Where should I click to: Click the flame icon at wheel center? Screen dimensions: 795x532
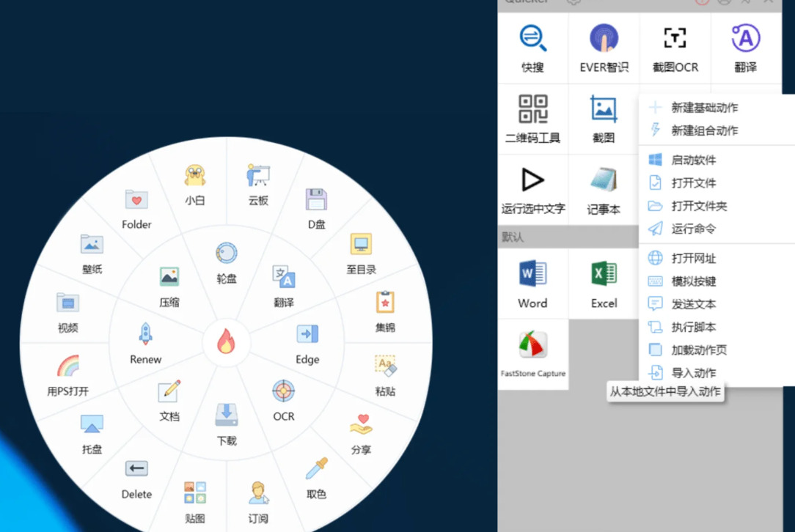pyautogui.click(x=226, y=341)
